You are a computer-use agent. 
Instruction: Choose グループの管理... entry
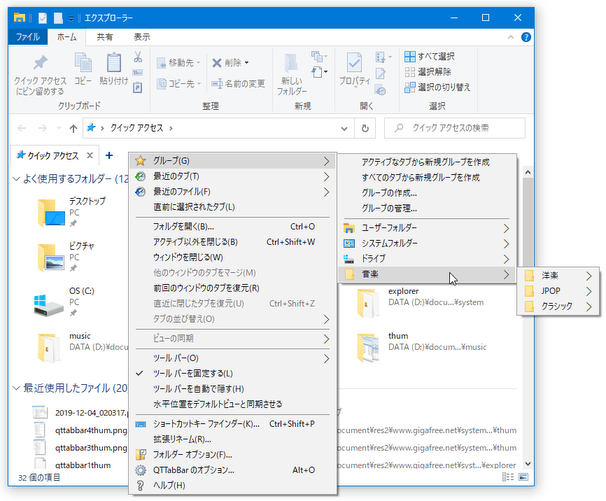coord(427,208)
